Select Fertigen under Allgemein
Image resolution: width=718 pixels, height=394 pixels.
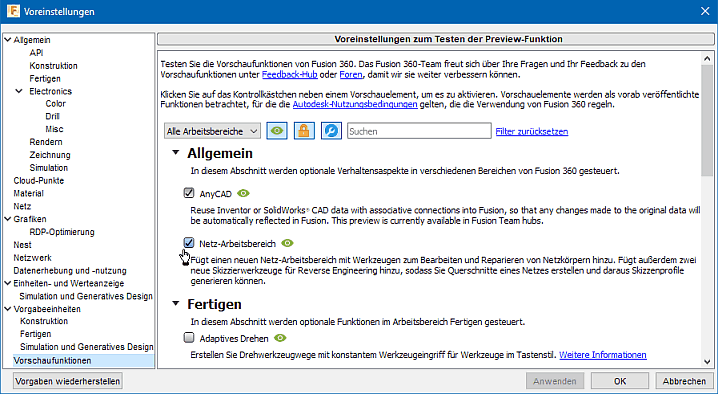pyautogui.click(x=45, y=78)
